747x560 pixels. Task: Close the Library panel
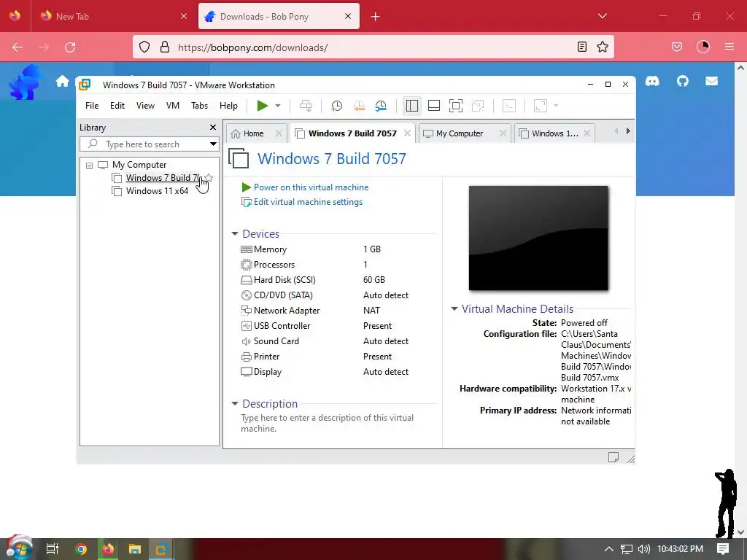213,128
